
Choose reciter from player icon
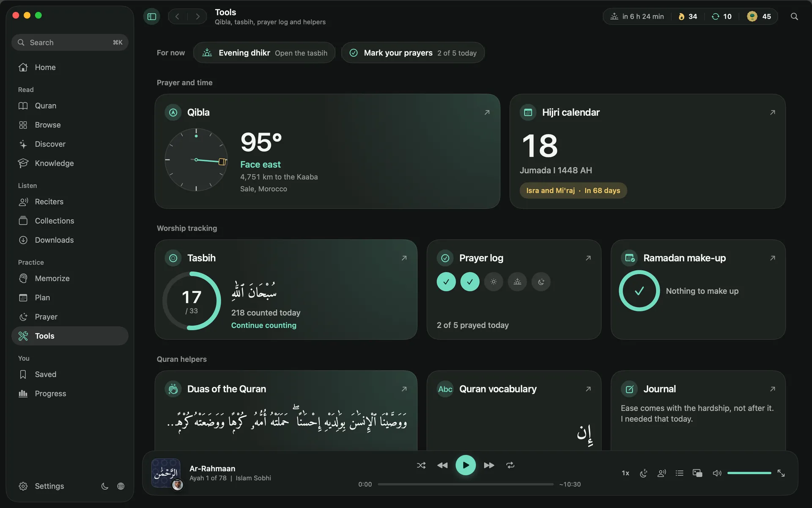[x=662, y=473]
